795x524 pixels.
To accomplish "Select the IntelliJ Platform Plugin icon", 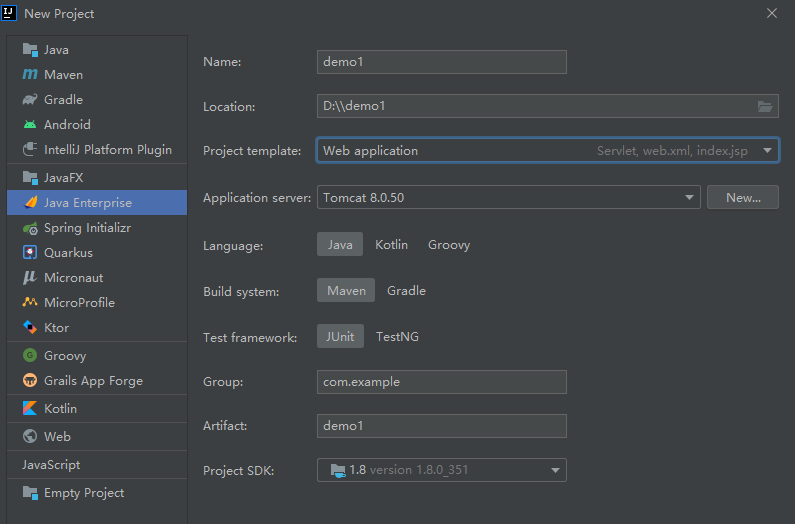I will 30,150.
